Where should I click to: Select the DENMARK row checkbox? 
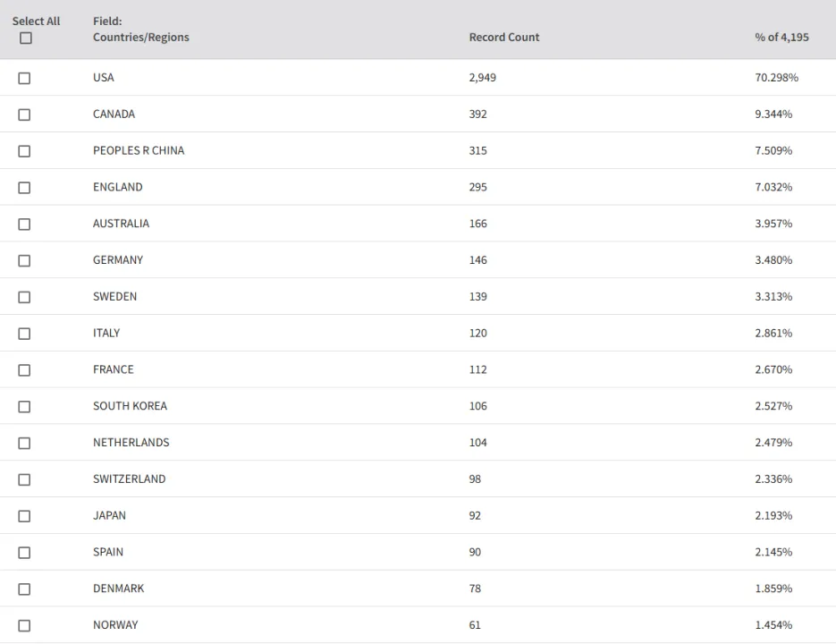(24, 589)
